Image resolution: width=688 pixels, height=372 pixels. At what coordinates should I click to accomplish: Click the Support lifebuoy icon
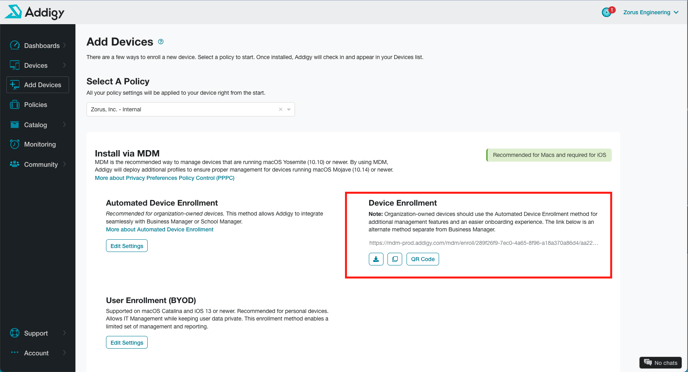(x=14, y=333)
